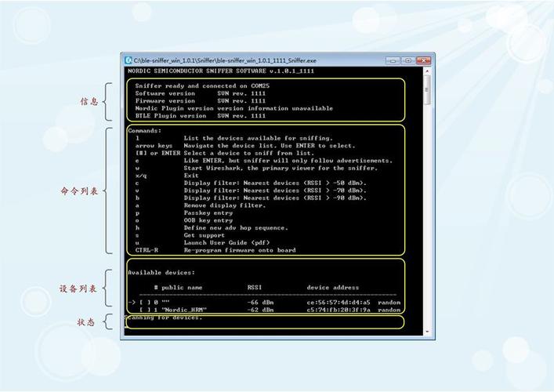Click the 'device address' column header
The height and width of the screenshot is (392, 554).
click(333, 288)
